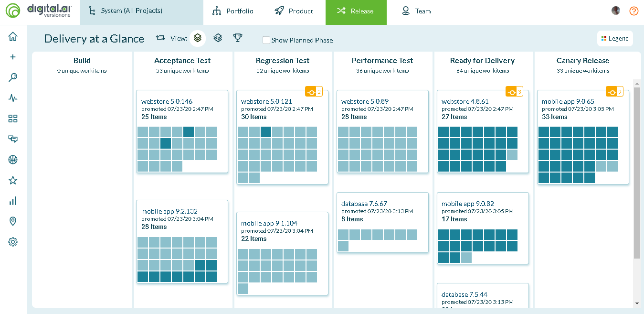This screenshot has width=644, height=314.
Task: Open the Legend button
Action: [615, 39]
